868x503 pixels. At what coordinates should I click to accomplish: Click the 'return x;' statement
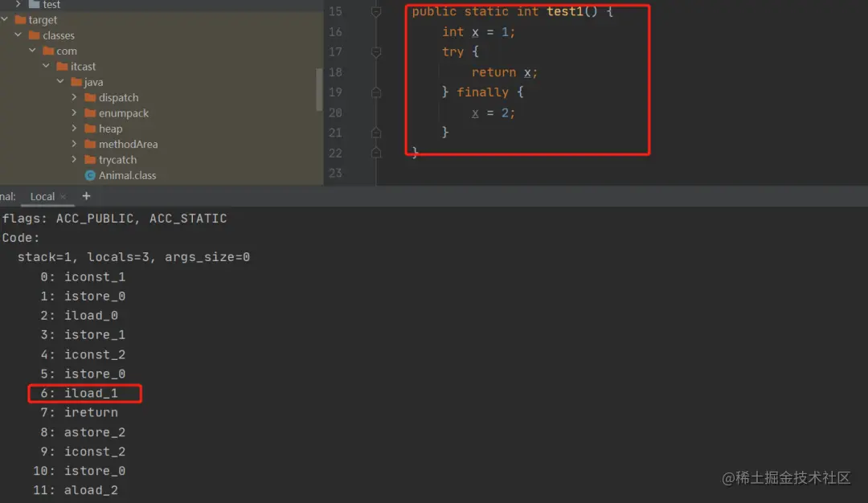pyautogui.click(x=504, y=72)
